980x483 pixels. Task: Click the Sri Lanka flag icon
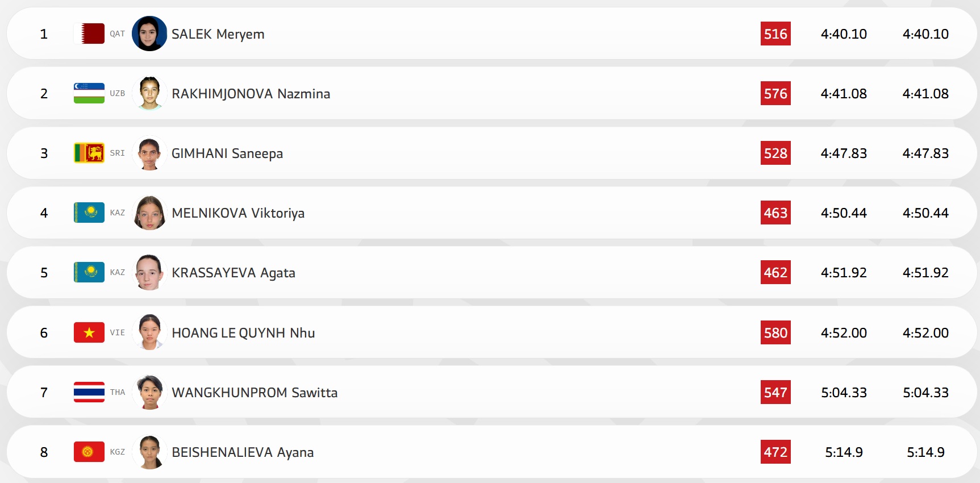point(89,153)
